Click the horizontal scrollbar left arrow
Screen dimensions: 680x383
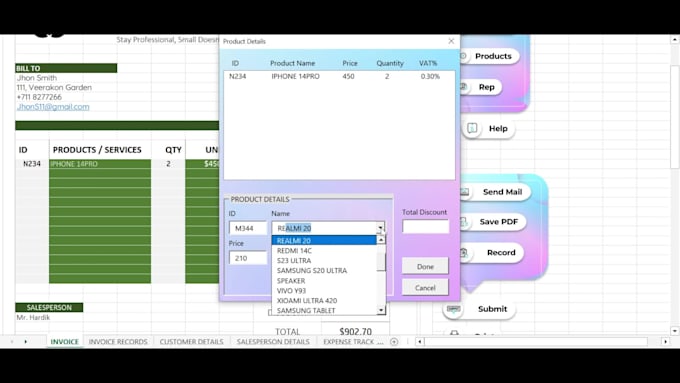[x=419, y=342]
